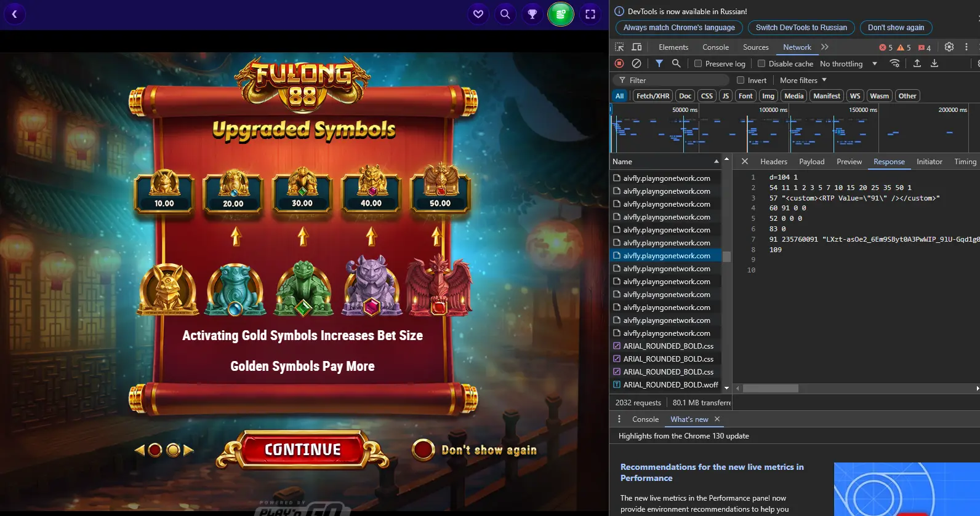Open network search magnifier in DevTools
Screen dimensions: 980x516
(676, 63)
